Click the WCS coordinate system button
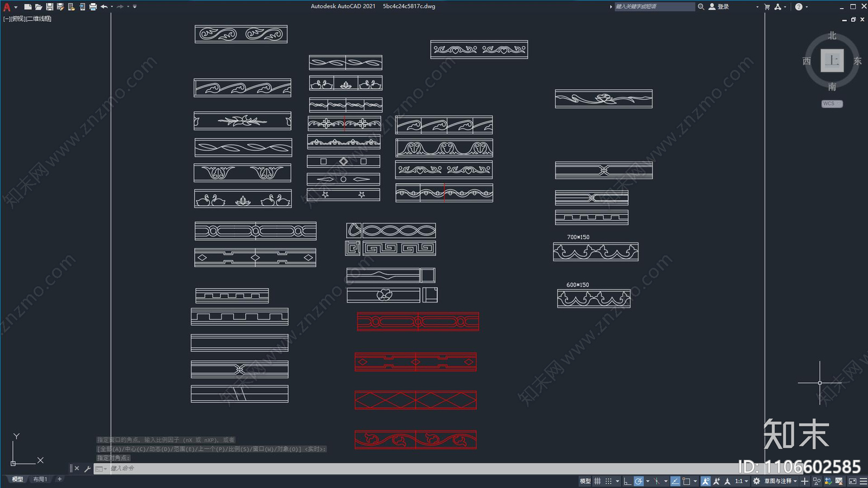Viewport: 868px width, 488px height. tap(832, 104)
